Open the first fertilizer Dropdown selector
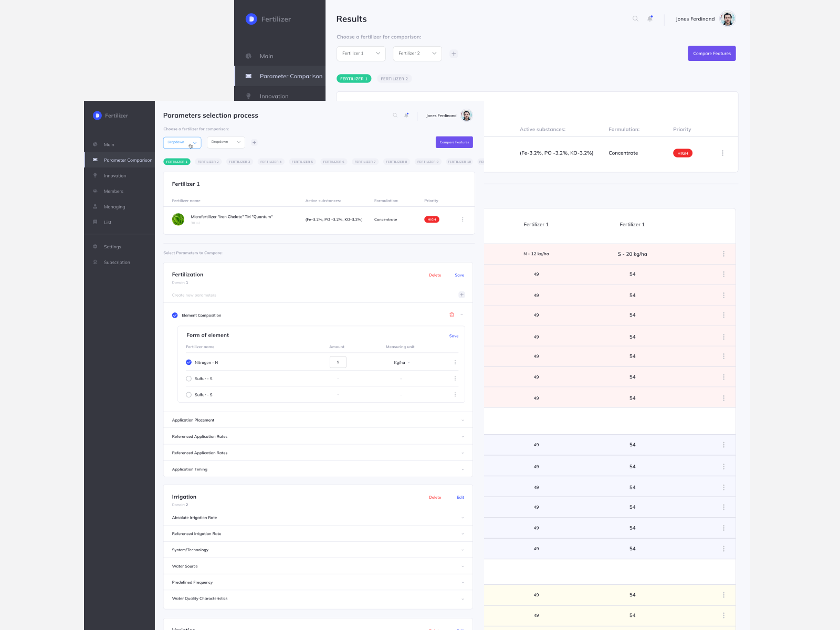The image size is (840, 630). [182, 142]
